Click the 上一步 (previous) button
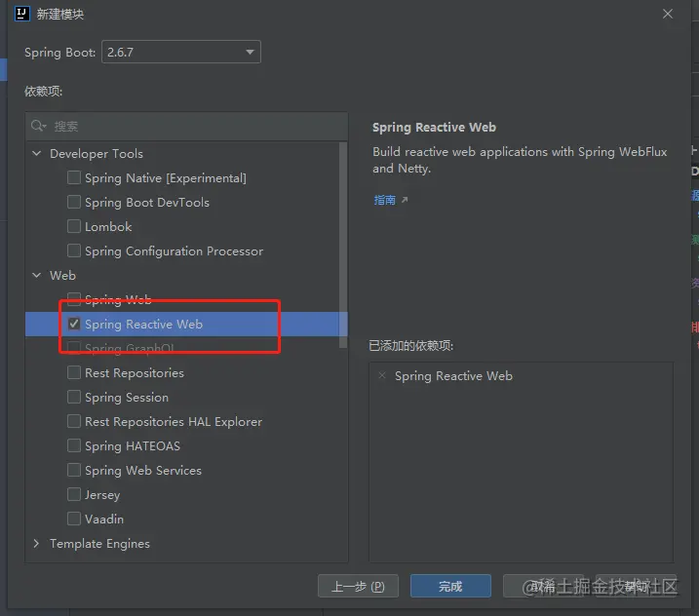Image resolution: width=699 pixels, height=616 pixels. [358, 586]
